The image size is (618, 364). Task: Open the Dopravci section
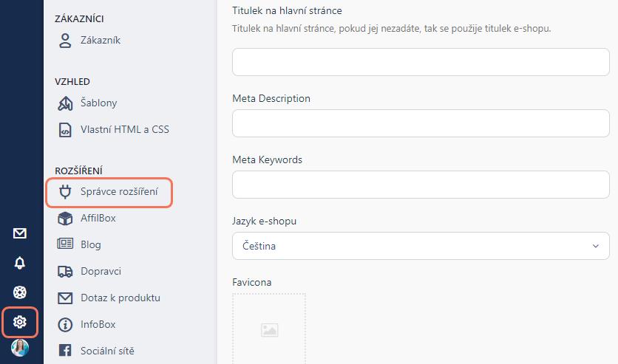101,271
